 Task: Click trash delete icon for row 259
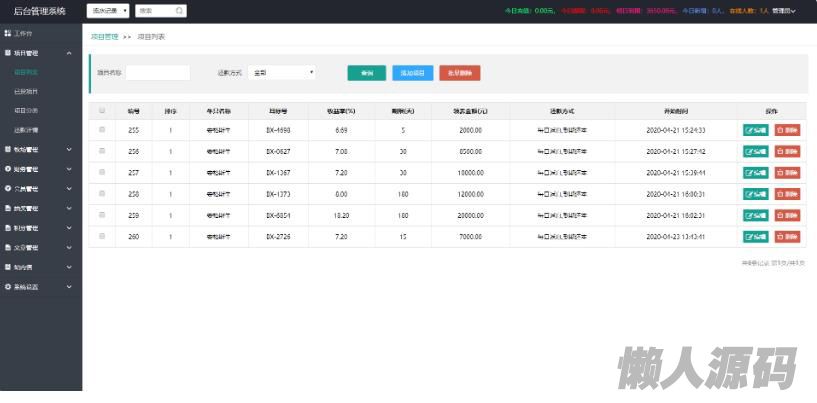(781, 215)
